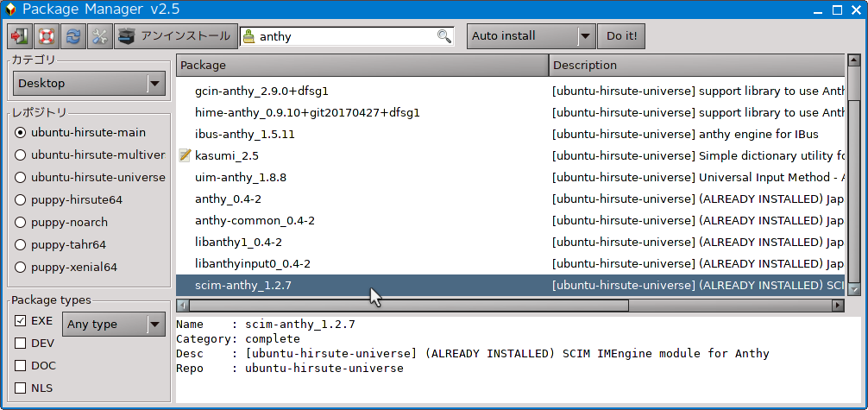Open the help lifebuoy icon
This screenshot has width=868, height=410.
47,36
